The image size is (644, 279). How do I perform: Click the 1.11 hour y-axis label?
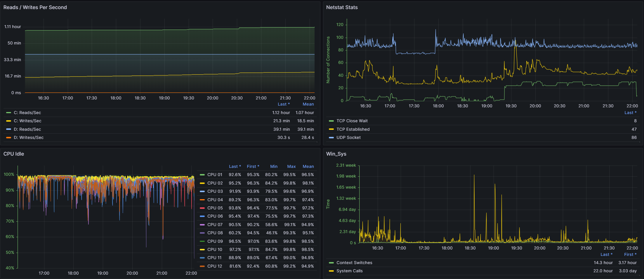pos(13,27)
